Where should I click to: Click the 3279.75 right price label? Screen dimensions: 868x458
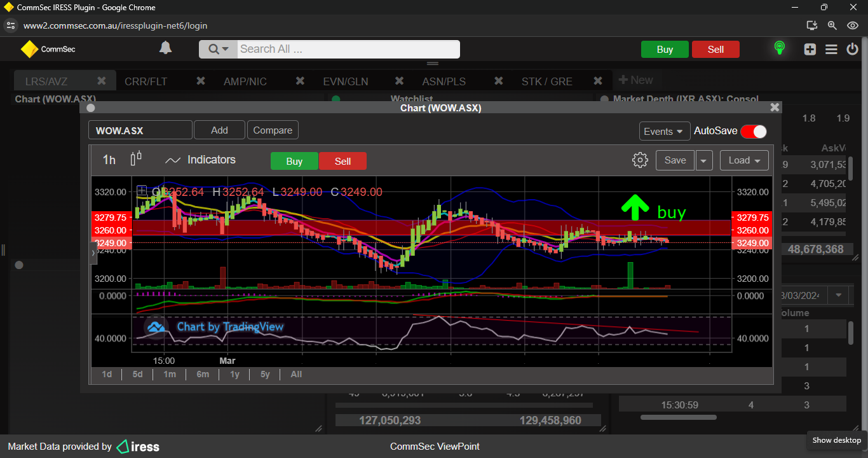pos(752,218)
